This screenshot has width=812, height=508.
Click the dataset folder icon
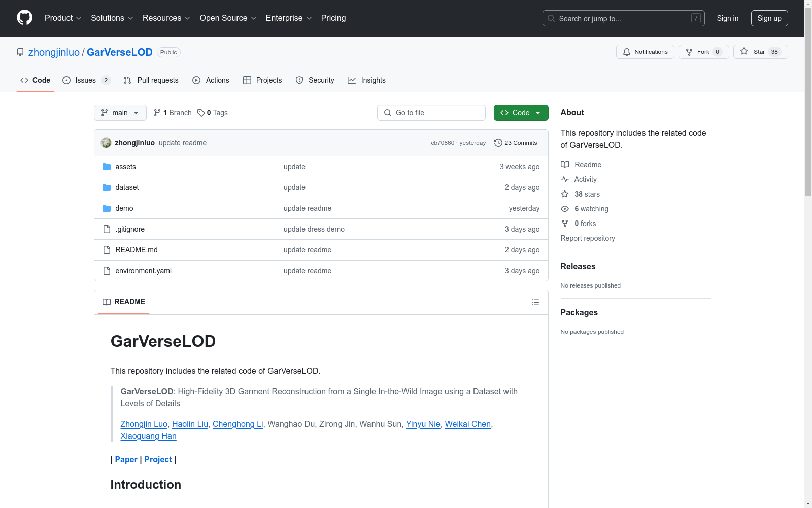click(107, 187)
